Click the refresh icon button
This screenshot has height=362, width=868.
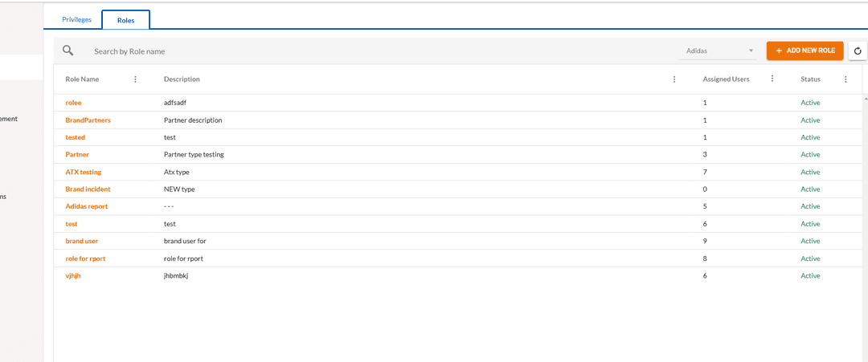(x=858, y=51)
